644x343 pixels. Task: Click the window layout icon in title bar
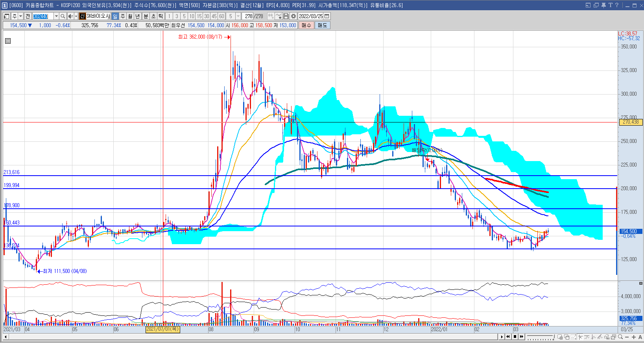[x=588, y=5]
